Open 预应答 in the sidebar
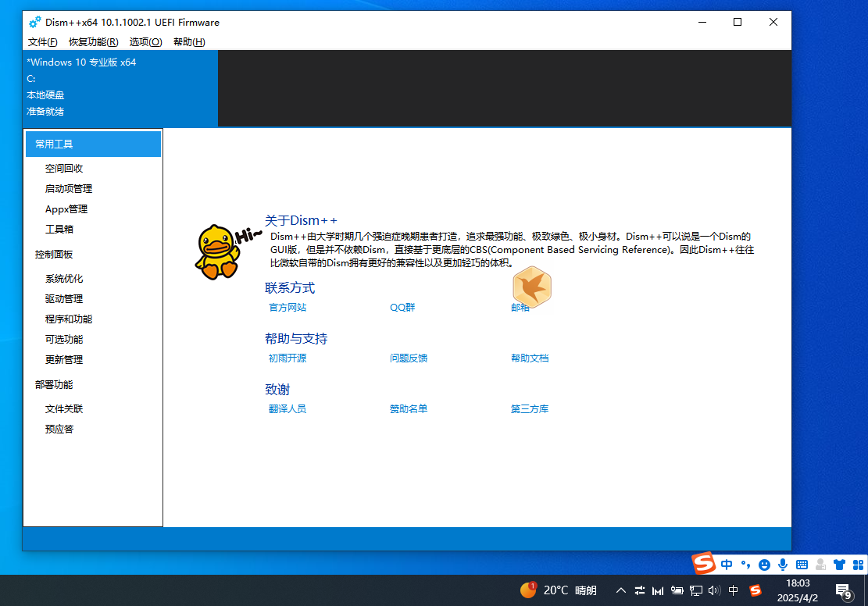868x606 pixels. tap(59, 430)
